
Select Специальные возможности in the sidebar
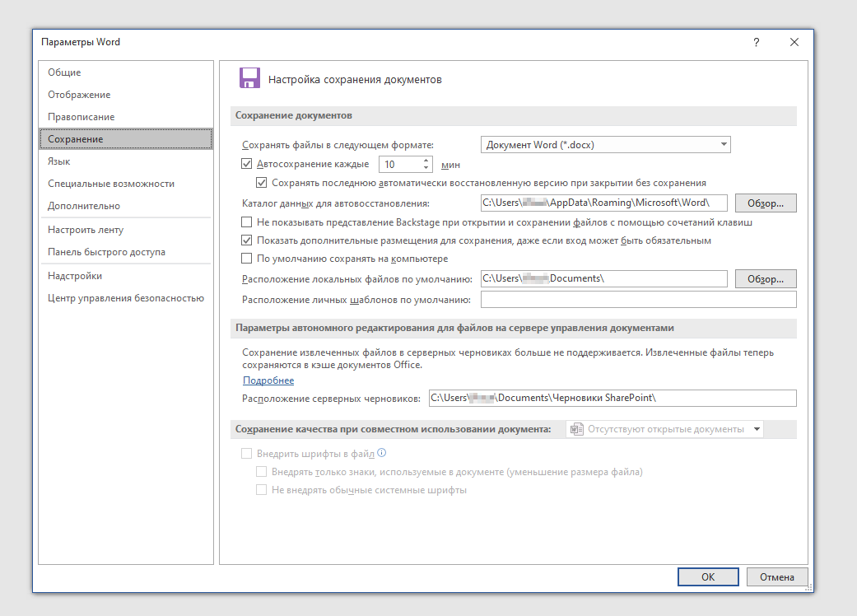(126, 184)
